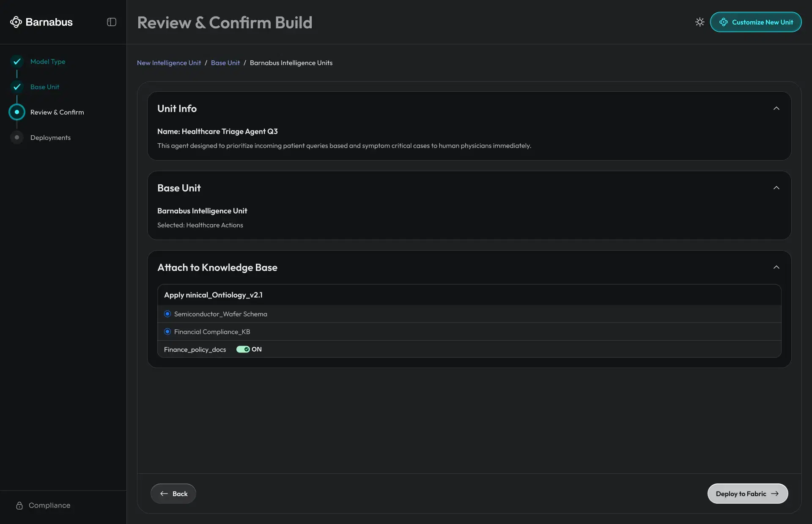Click the Barnabus logo icon

16,22
